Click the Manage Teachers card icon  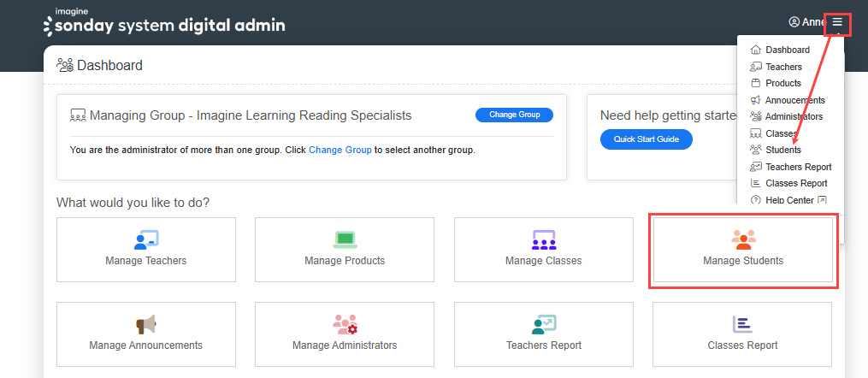(x=146, y=239)
